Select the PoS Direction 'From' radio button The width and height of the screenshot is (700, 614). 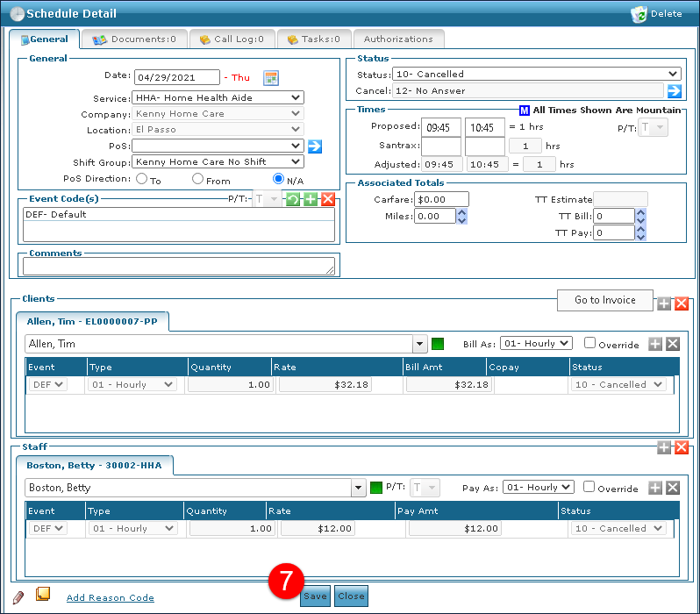coord(197,179)
